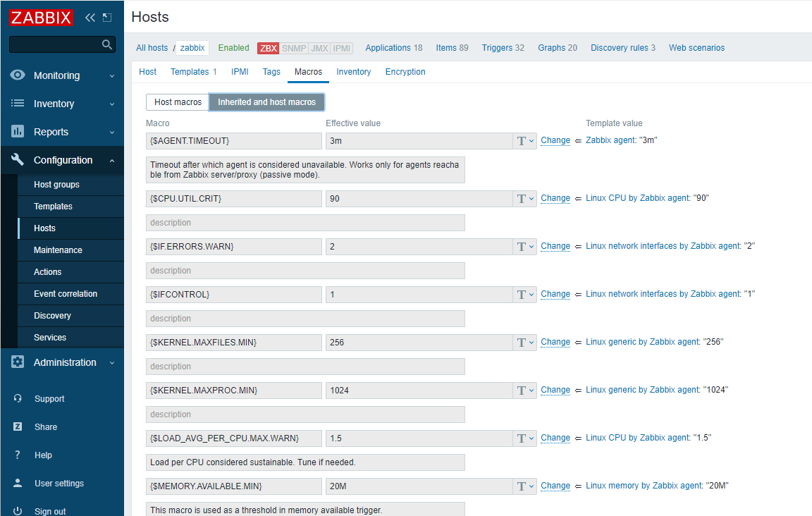Select the Host macros view option
The height and width of the screenshot is (516, 812).
pyautogui.click(x=178, y=102)
